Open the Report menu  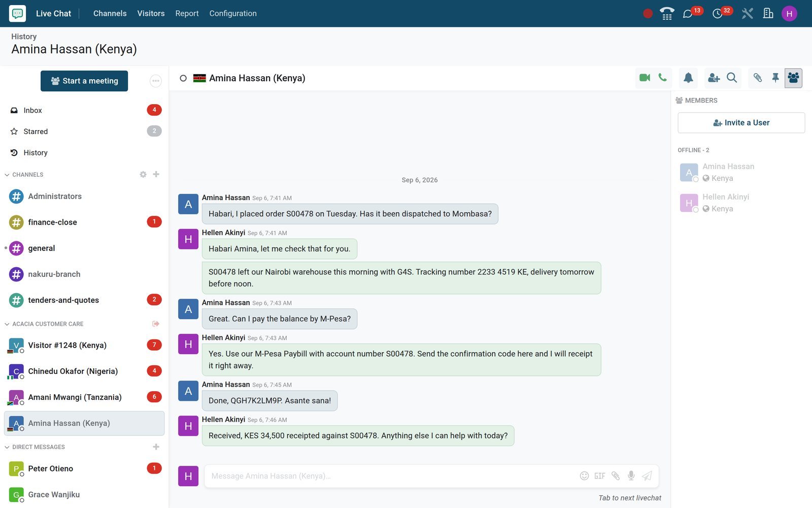coord(187,13)
